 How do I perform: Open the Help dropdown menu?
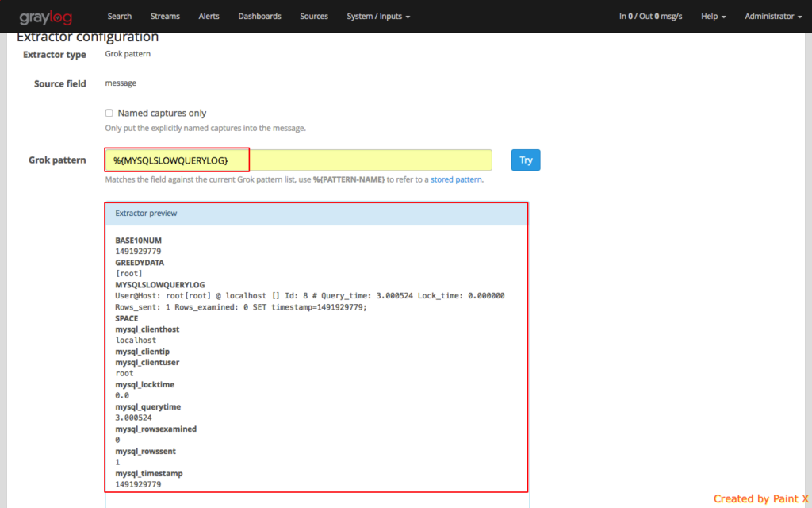(712, 16)
